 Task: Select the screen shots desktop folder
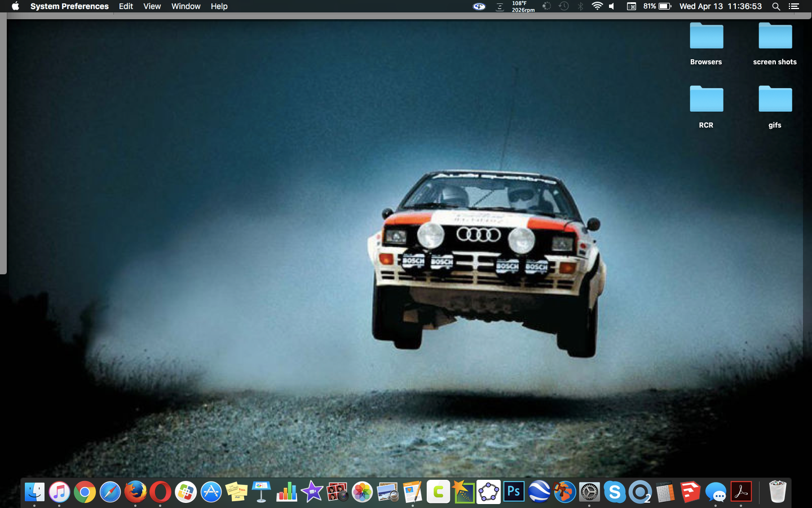pyautogui.click(x=775, y=44)
